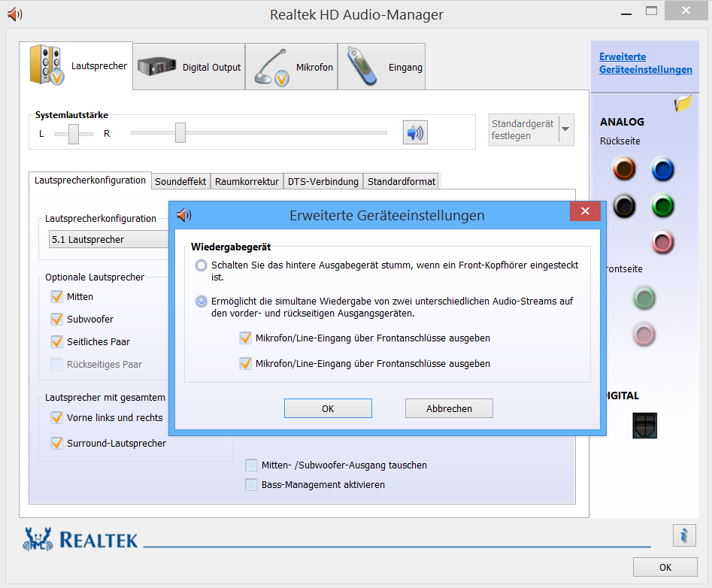Image resolution: width=712 pixels, height=588 pixels.
Task: Click the Realtek crab logo
Action: (38, 539)
